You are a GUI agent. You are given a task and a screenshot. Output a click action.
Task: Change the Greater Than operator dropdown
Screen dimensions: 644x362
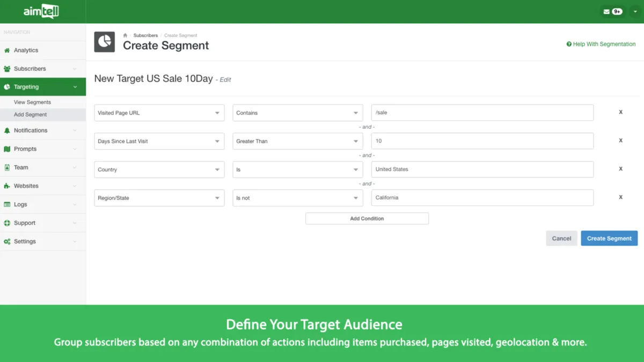click(297, 141)
